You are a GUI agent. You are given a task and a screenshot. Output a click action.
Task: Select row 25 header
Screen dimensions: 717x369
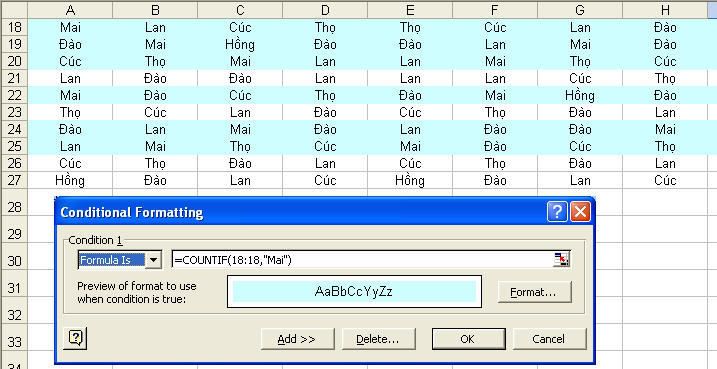tap(14, 147)
